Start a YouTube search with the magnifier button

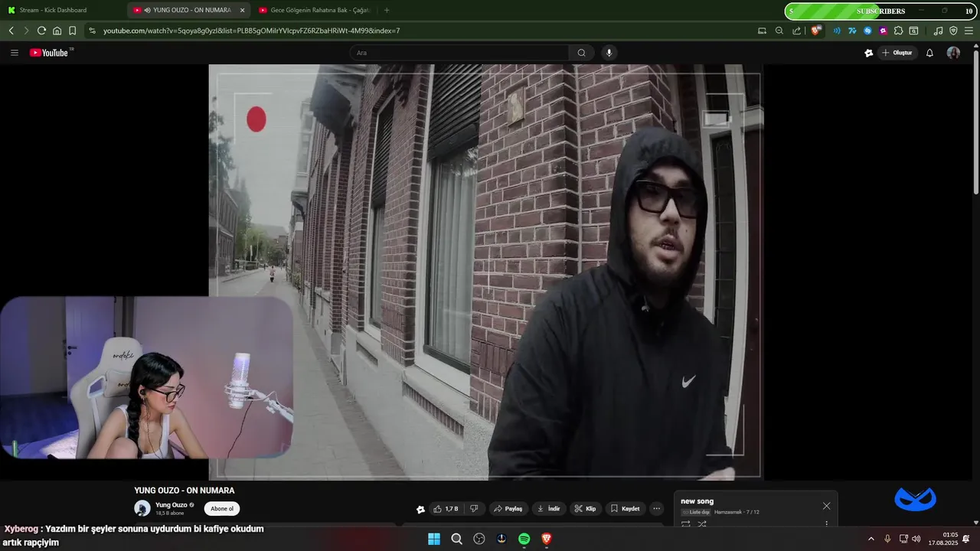(x=581, y=53)
